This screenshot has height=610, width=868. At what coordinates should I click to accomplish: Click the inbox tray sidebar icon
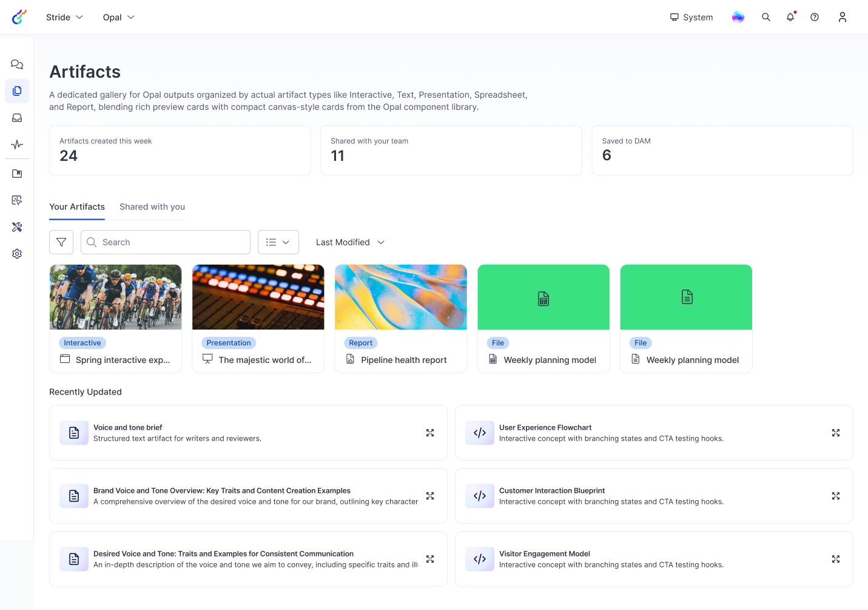pos(17,118)
